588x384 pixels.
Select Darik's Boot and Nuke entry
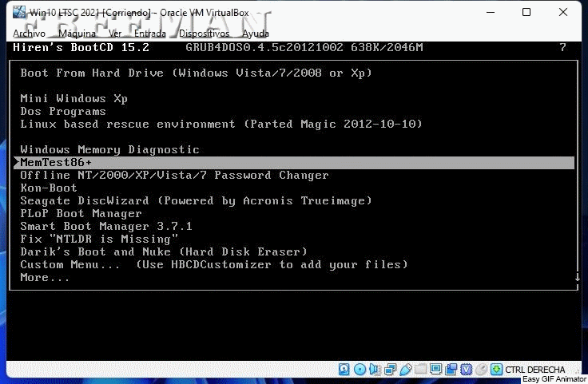tap(164, 251)
